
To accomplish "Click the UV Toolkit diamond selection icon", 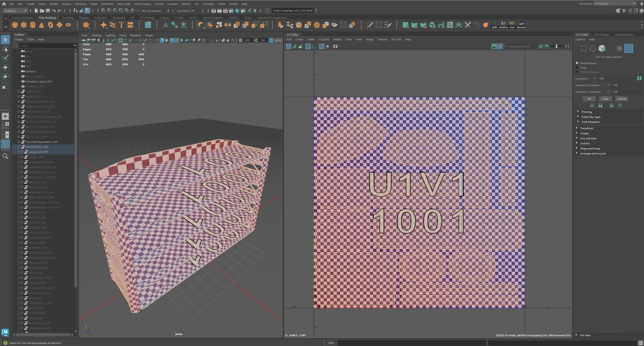I will coord(592,49).
